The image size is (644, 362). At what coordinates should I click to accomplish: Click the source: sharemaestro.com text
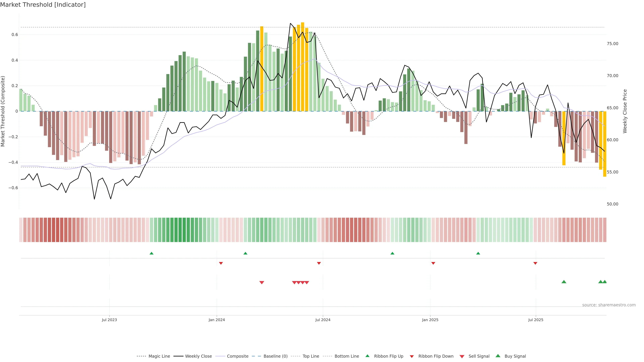tap(609, 305)
